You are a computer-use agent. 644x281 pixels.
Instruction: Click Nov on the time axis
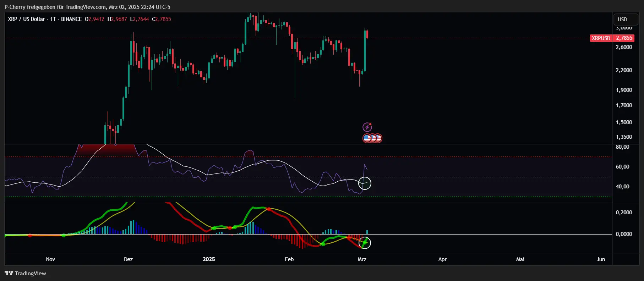[50, 259]
